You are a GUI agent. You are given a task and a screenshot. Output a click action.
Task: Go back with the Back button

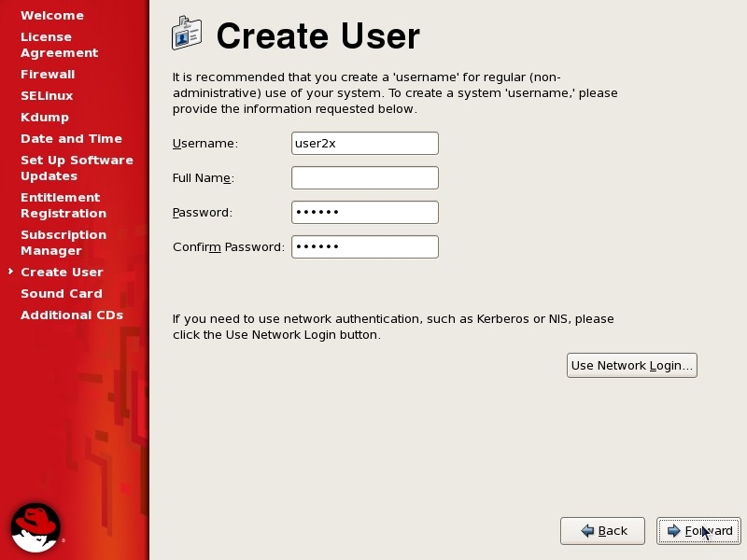[602, 530]
